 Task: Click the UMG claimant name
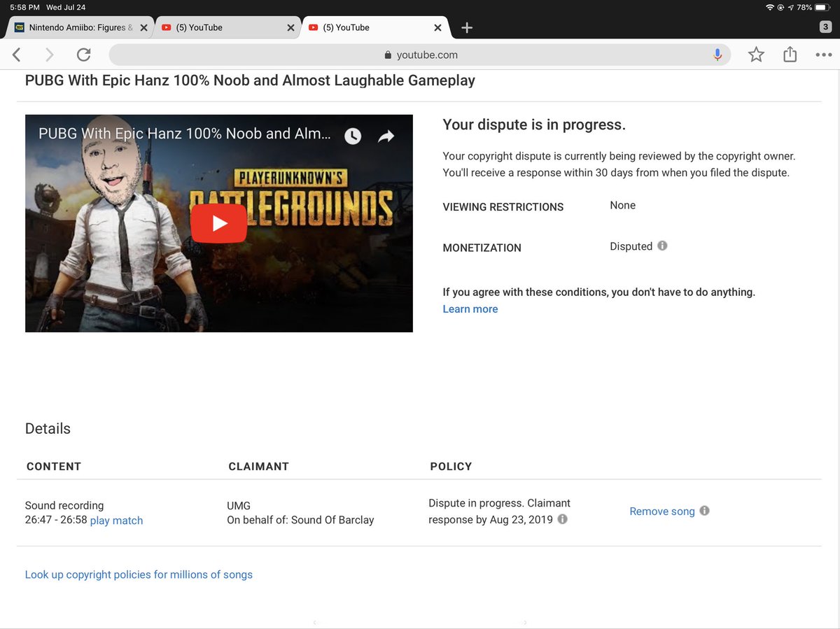[239, 505]
